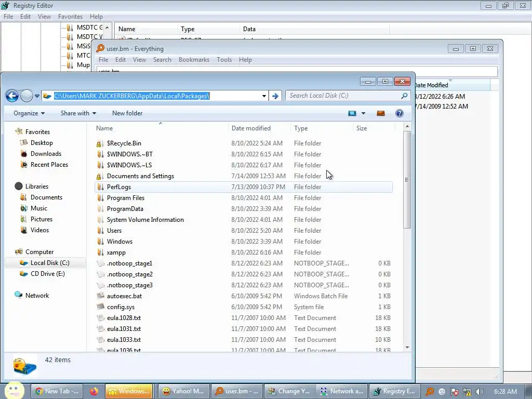The image size is (532, 399).
Task: Open the Documents library
Action: (x=46, y=197)
